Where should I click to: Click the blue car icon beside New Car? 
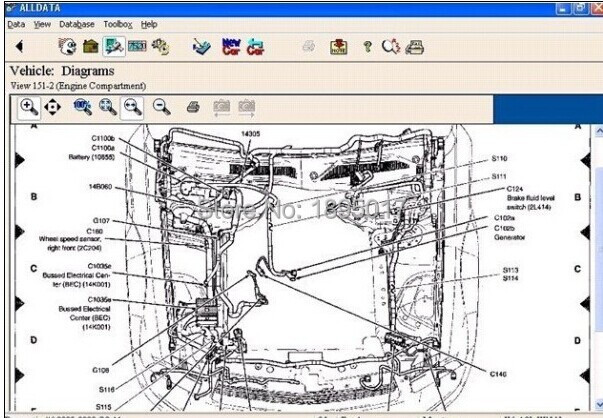point(256,46)
